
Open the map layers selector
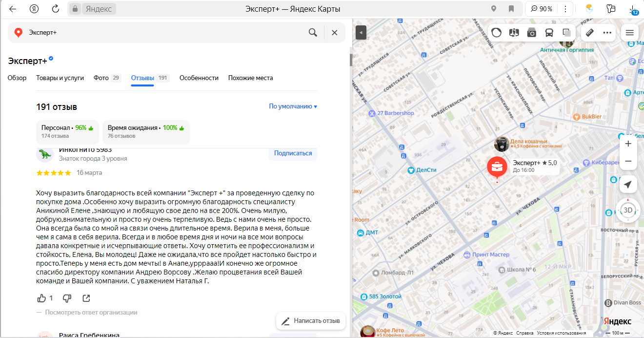tap(566, 33)
